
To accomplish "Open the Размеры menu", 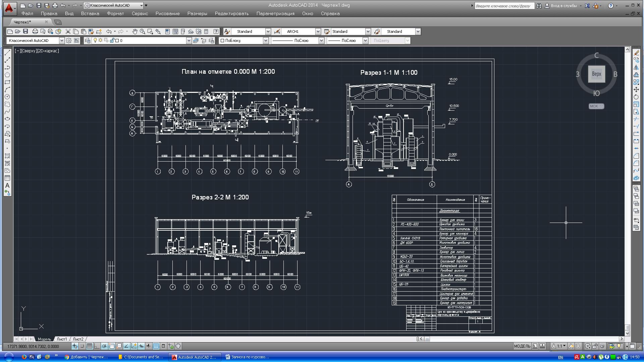I will pos(197,13).
